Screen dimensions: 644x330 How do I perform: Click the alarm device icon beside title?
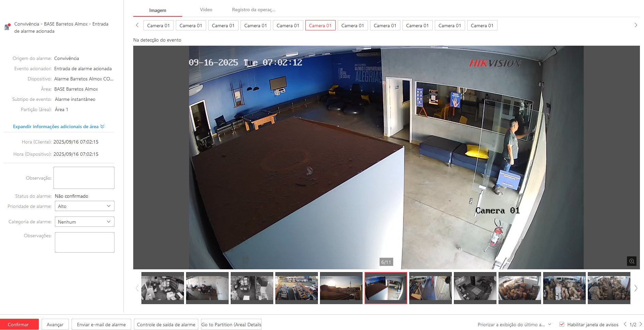click(x=7, y=27)
